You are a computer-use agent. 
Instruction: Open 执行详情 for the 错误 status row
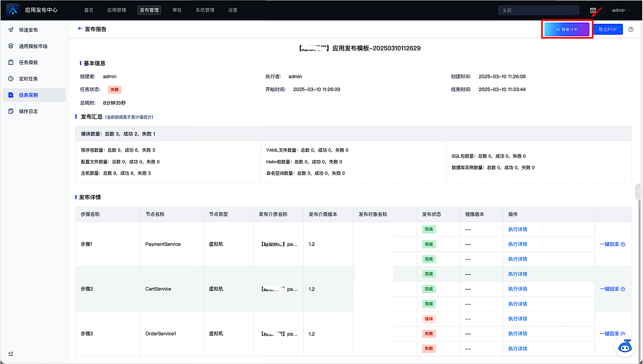pos(518,319)
